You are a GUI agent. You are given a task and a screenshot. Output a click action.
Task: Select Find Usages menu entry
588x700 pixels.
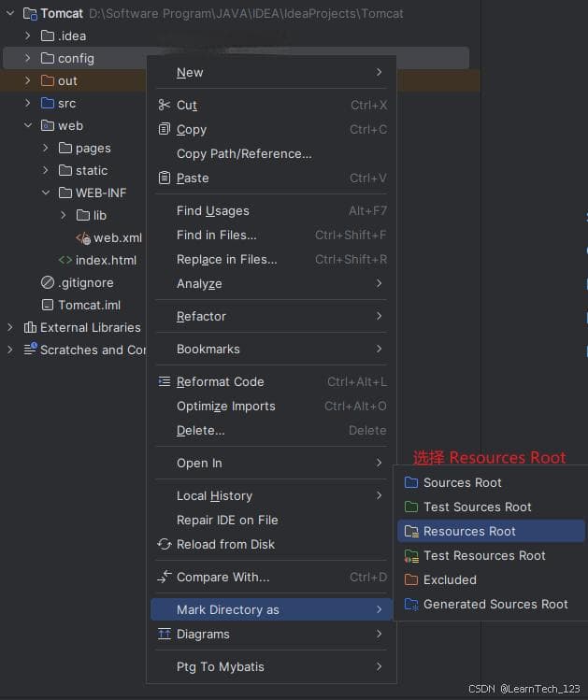271,210
